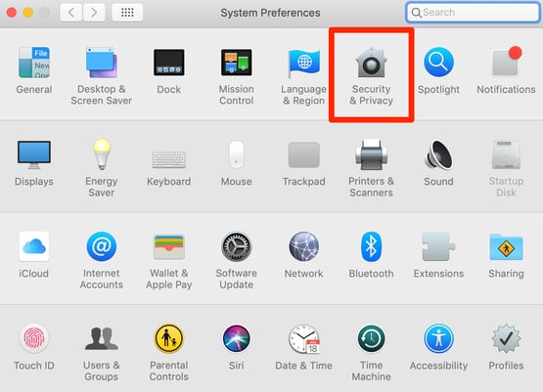Close the System Preferences window

[x=12, y=13]
